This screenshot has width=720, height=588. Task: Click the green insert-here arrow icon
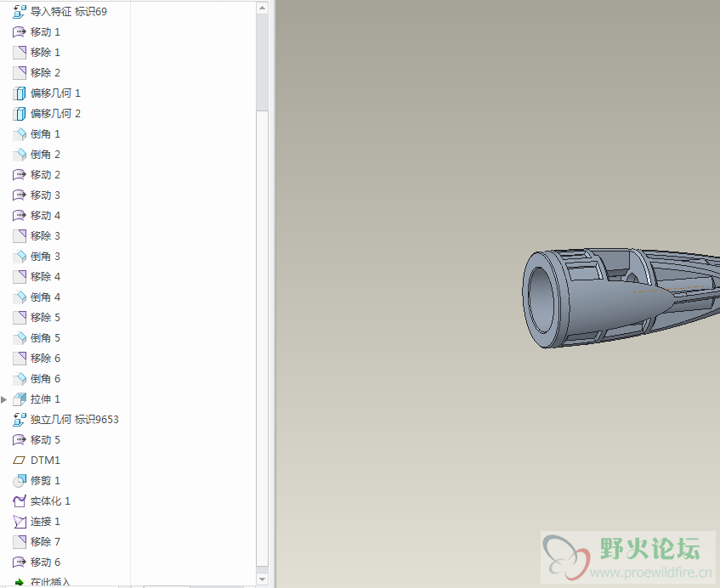(x=20, y=582)
